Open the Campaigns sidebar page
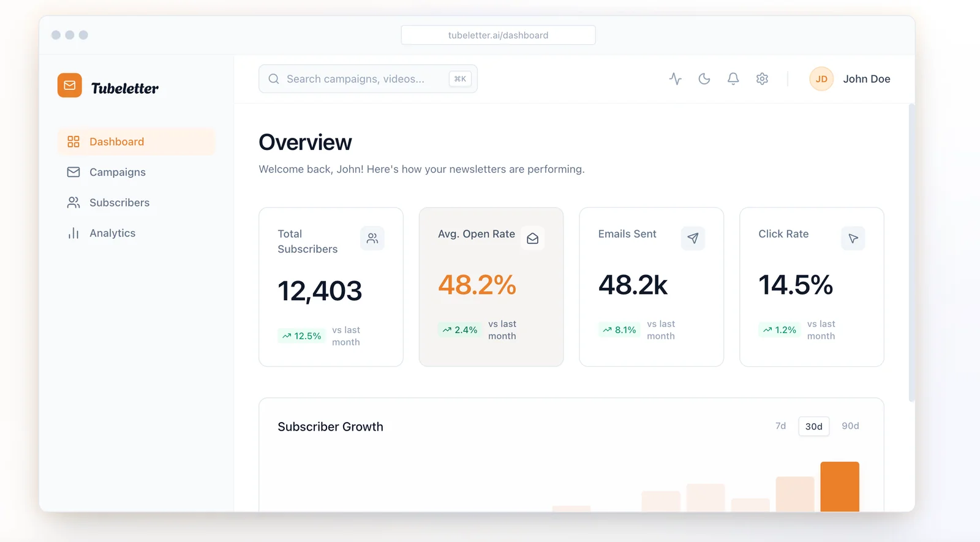980x542 pixels. [117, 172]
